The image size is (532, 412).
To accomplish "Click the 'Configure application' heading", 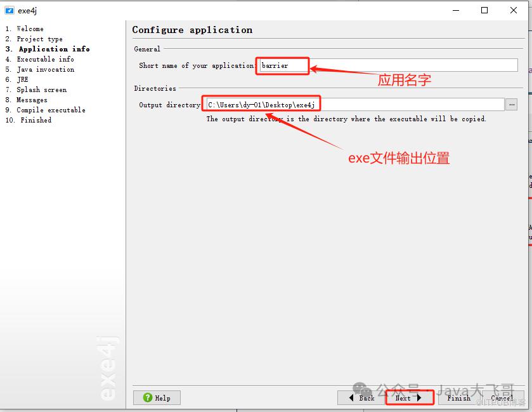I will tap(192, 30).
